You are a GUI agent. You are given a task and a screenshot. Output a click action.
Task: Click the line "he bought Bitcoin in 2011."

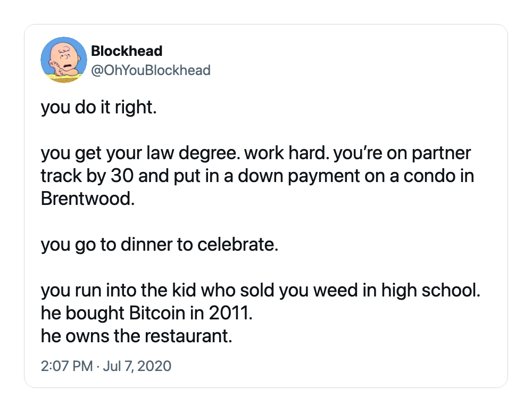(x=147, y=314)
